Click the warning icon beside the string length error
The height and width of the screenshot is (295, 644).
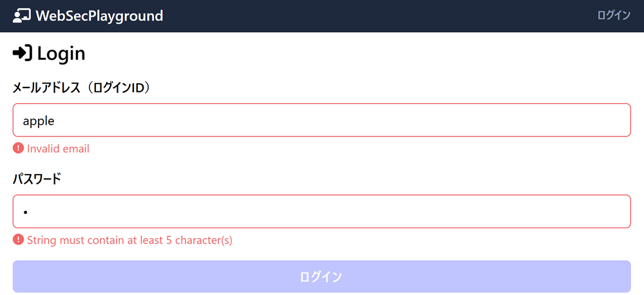tap(19, 240)
